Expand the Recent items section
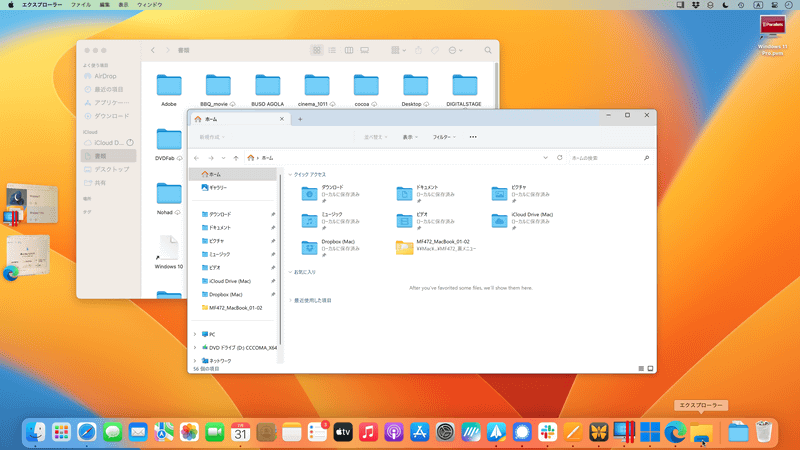Image resolution: width=800 pixels, height=450 pixels. [290, 301]
